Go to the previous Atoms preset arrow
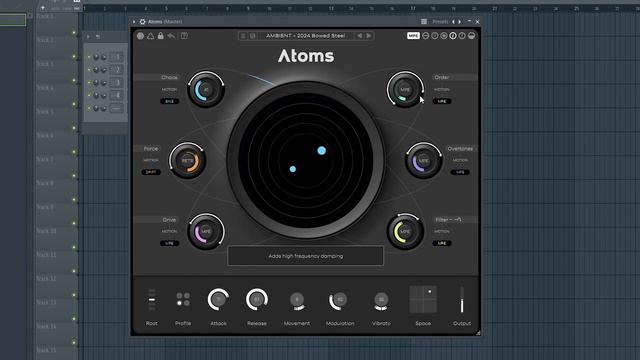The width and height of the screenshot is (640, 360). tap(360, 36)
